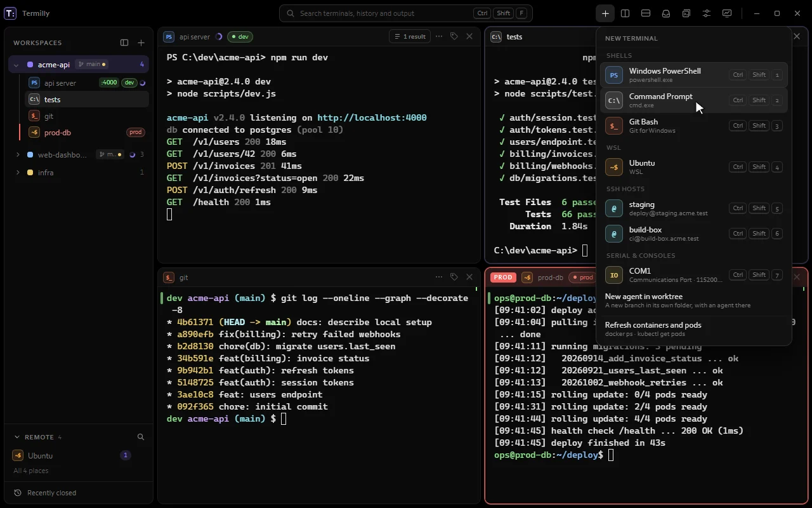812x508 pixels.
Task: Select tests terminal in sidebar
Action: pyautogui.click(x=87, y=100)
